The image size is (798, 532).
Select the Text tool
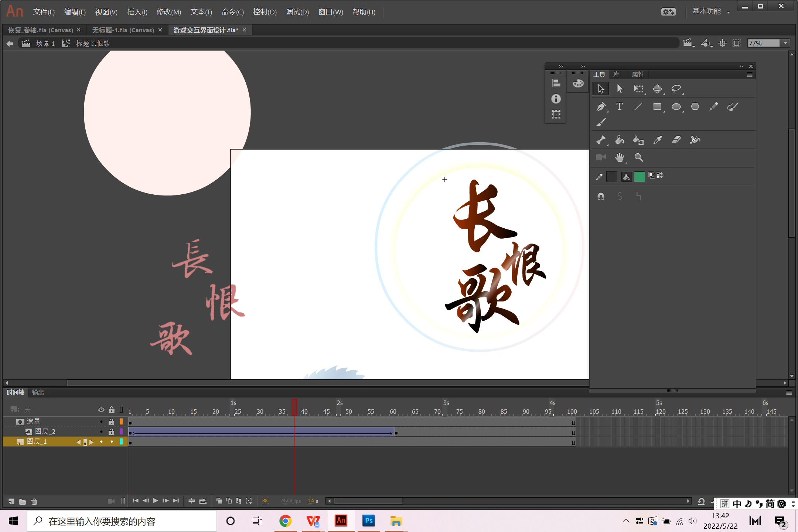pos(620,107)
